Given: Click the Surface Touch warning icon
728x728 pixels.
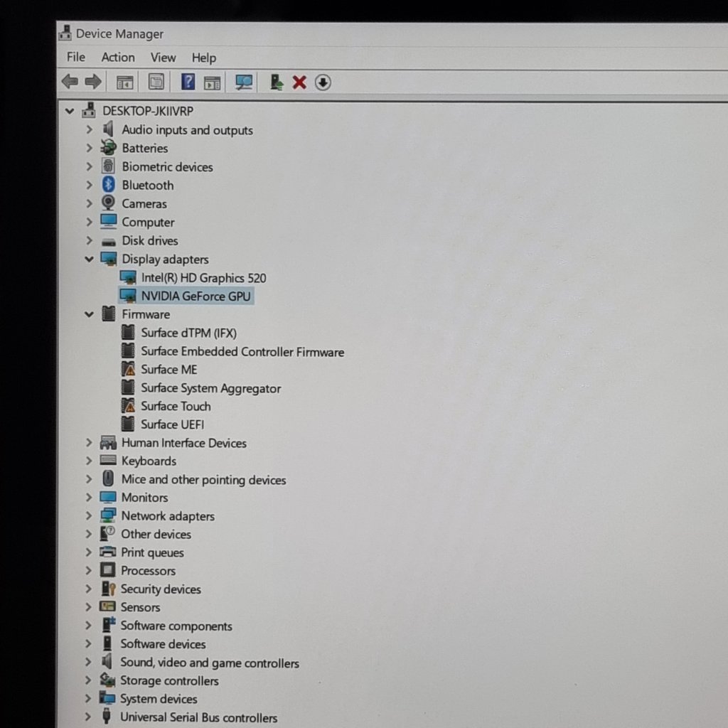Looking at the screenshot, I should coord(128,406).
